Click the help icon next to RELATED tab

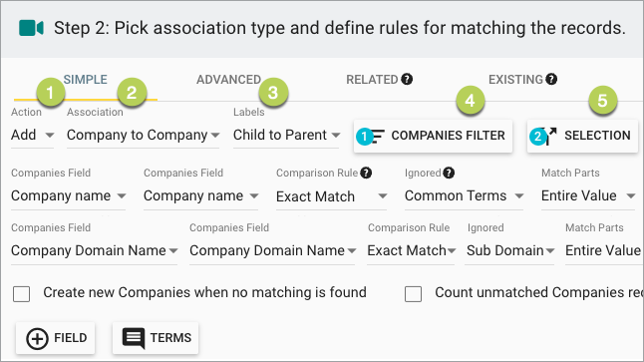click(x=407, y=79)
